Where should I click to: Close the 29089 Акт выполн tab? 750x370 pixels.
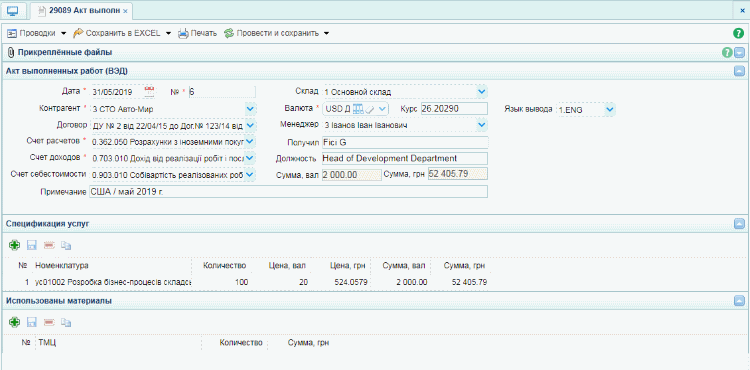click(x=125, y=11)
